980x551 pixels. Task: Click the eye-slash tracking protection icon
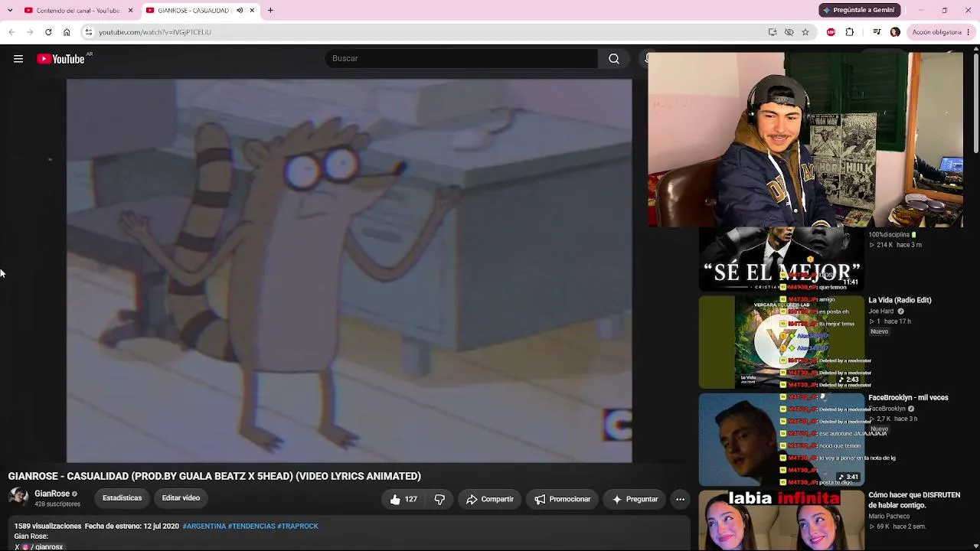coord(789,32)
